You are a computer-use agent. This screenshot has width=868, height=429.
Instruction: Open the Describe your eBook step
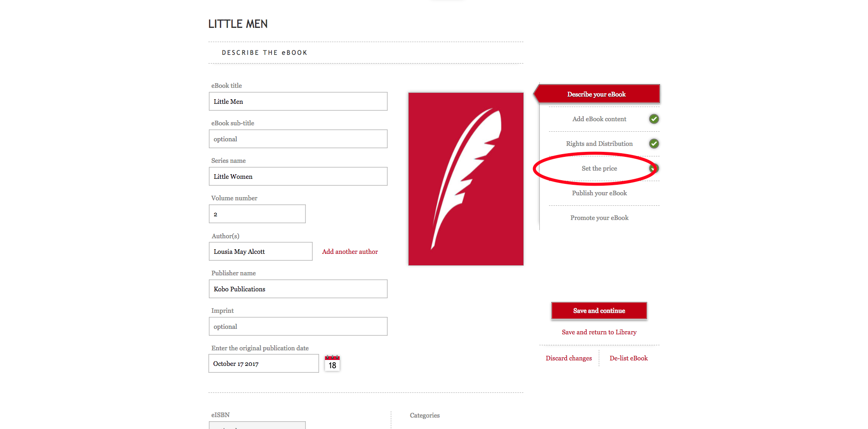596,94
